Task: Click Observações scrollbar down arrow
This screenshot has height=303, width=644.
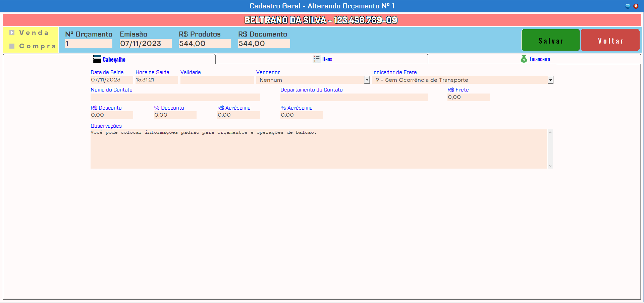Action: (550, 166)
